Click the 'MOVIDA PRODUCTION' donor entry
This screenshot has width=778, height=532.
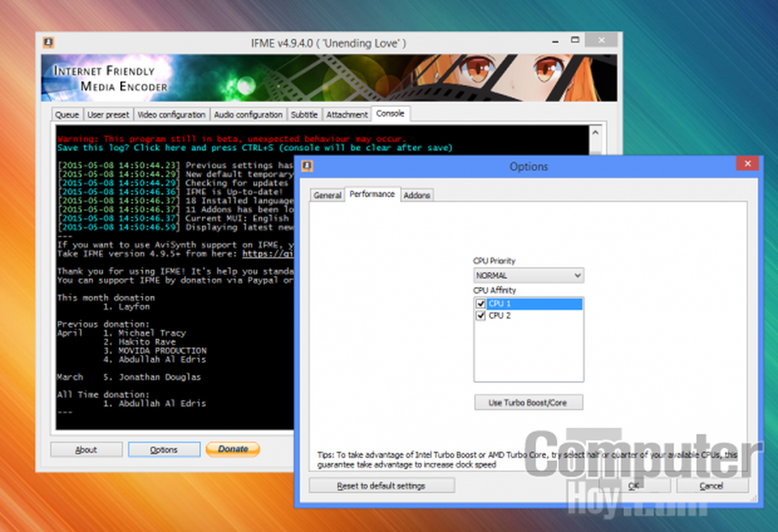[x=162, y=350]
